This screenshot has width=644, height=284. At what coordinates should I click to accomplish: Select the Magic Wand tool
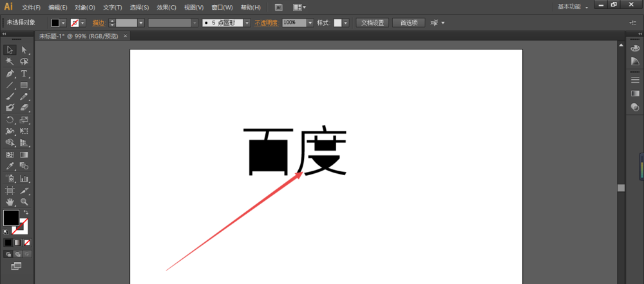(10, 62)
